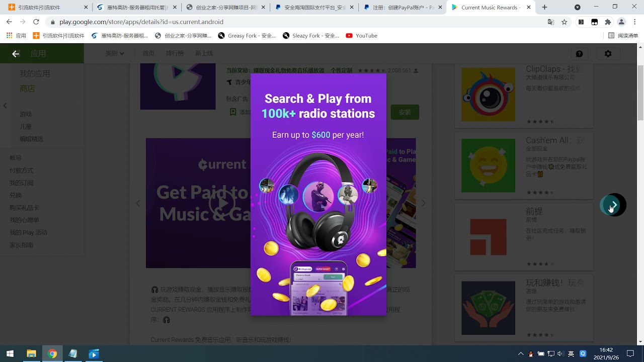Open the Google Translate page icon
The image size is (644, 362).
pyautogui.click(x=551, y=22)
